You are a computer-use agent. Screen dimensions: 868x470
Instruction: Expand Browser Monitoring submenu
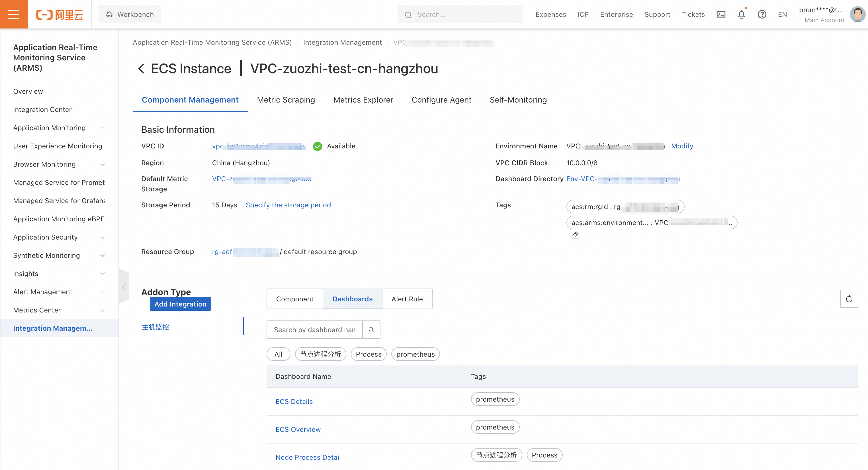point(103,164)
